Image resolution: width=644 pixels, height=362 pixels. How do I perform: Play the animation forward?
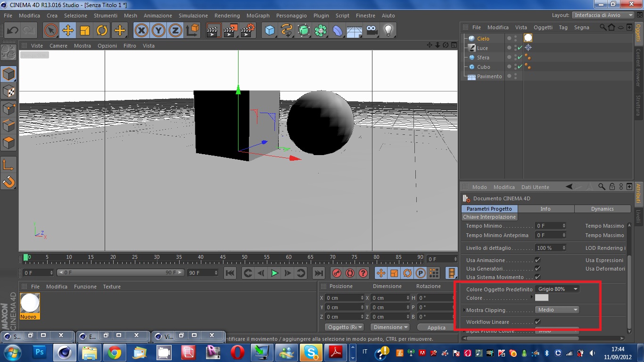274,273
